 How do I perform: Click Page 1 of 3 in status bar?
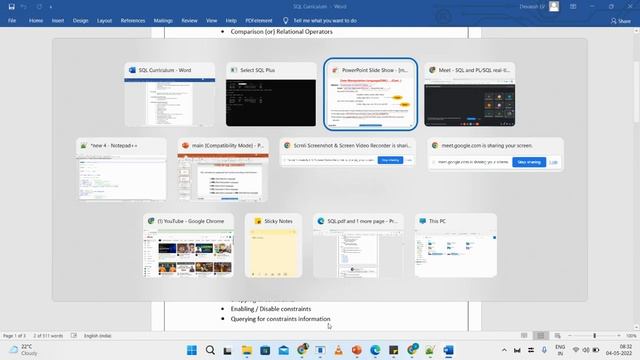click(14, 336)
